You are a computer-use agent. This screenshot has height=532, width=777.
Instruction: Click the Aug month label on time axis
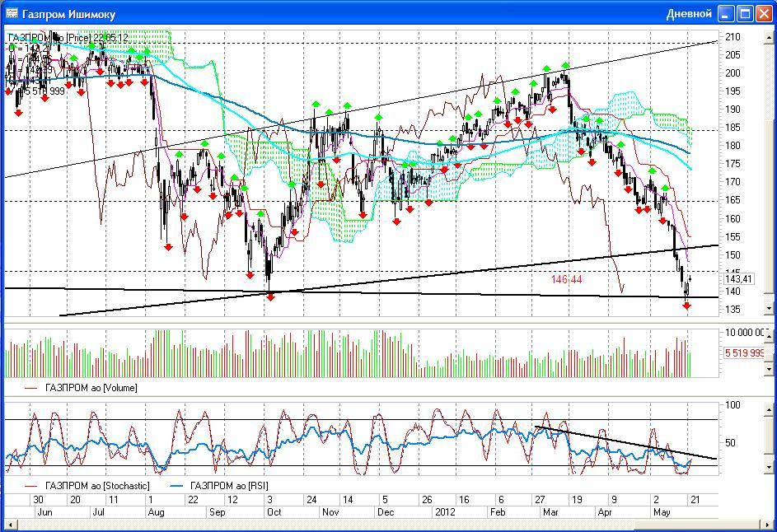(x=156, y=512)
